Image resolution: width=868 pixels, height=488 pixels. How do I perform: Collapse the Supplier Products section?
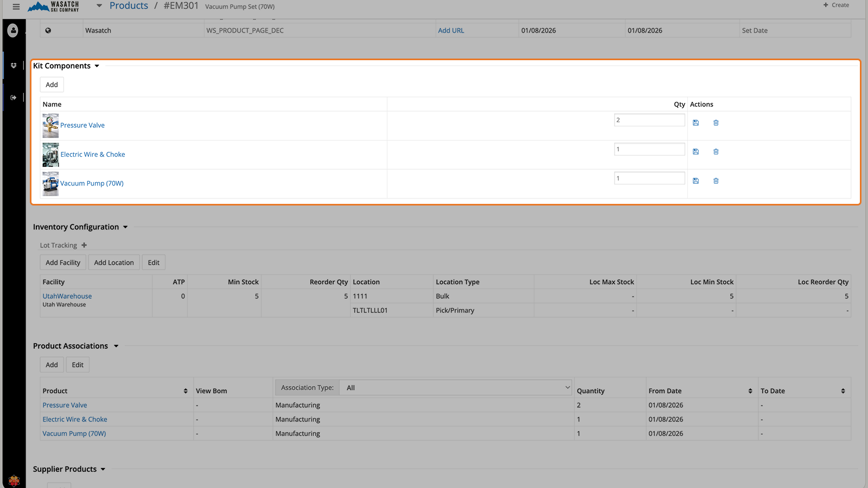(104, 468)
